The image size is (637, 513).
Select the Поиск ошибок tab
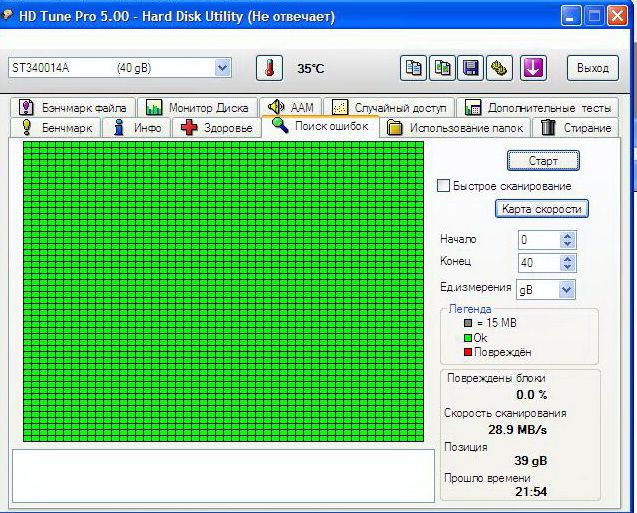click(x=321, y=126)
